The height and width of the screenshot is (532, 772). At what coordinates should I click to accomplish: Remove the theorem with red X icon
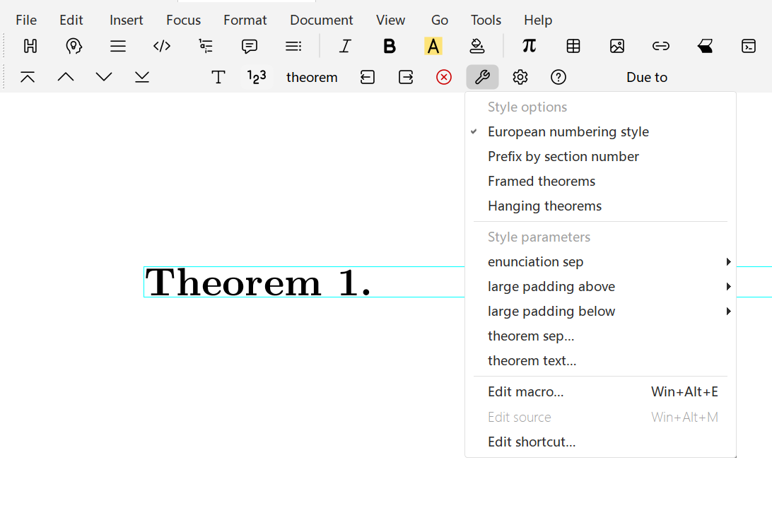[444, 78]
